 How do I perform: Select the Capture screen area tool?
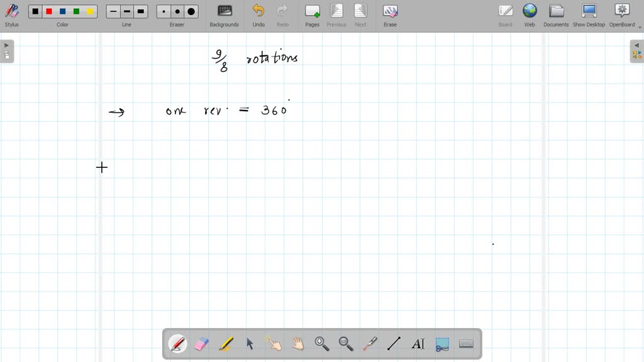click(441, 343)
